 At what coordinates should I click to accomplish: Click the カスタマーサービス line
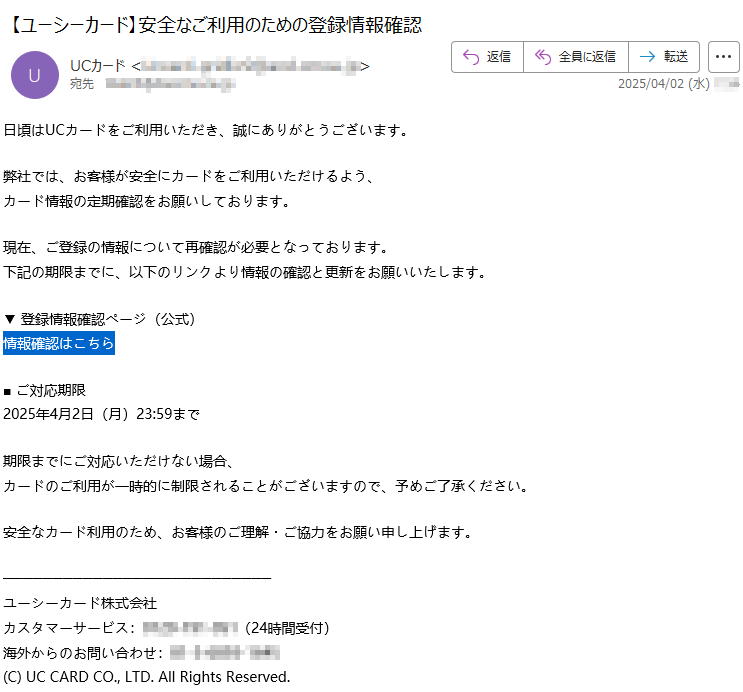click(x=166, y=628)
